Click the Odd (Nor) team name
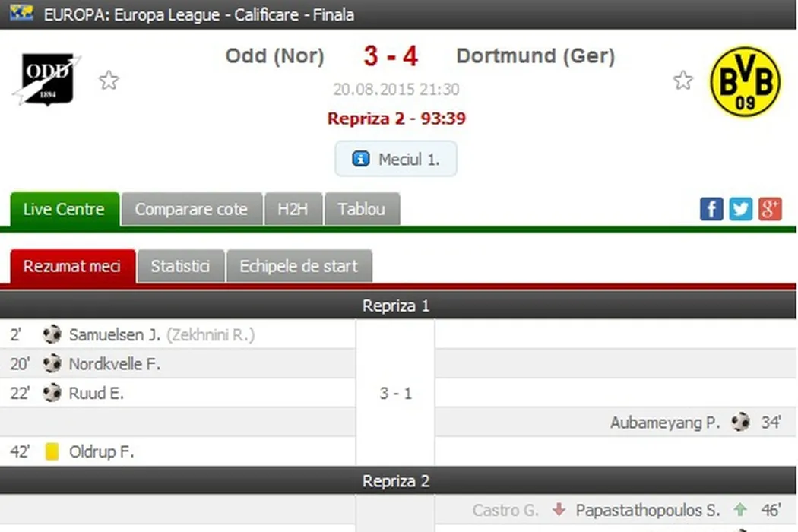The width and height of the screenshot is (798, 532). click(x=274, y=56)
